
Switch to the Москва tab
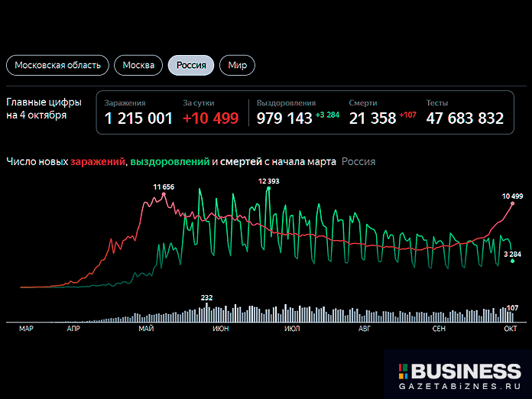click(138, 65)
